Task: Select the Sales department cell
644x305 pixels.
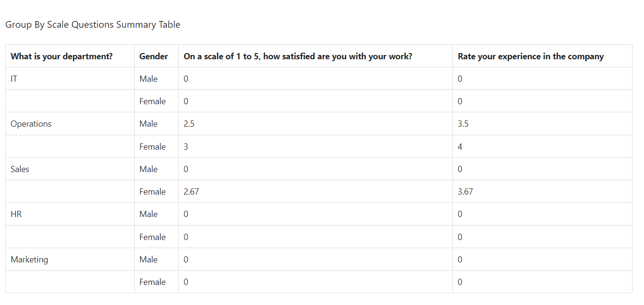Action: [20, 169]
